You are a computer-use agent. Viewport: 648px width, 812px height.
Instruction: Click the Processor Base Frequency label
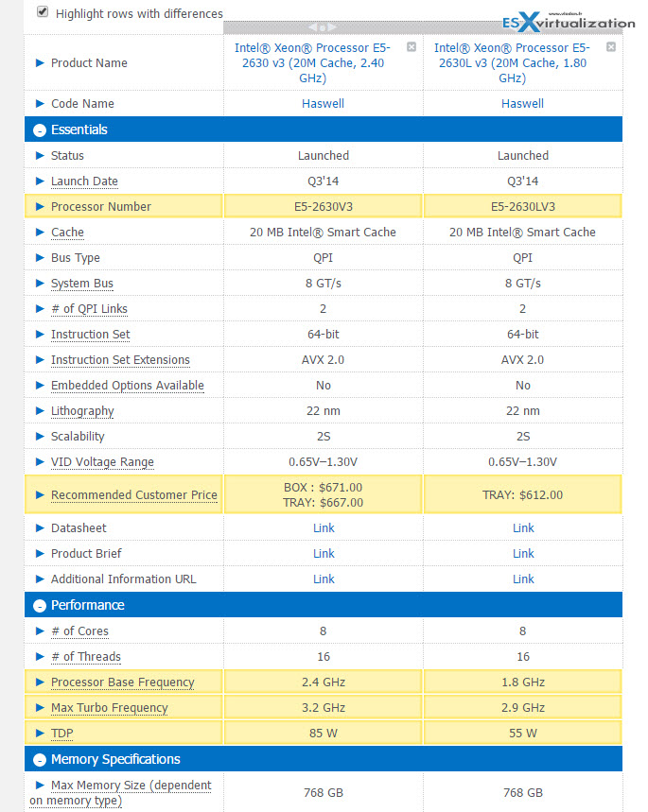point(122,682)
